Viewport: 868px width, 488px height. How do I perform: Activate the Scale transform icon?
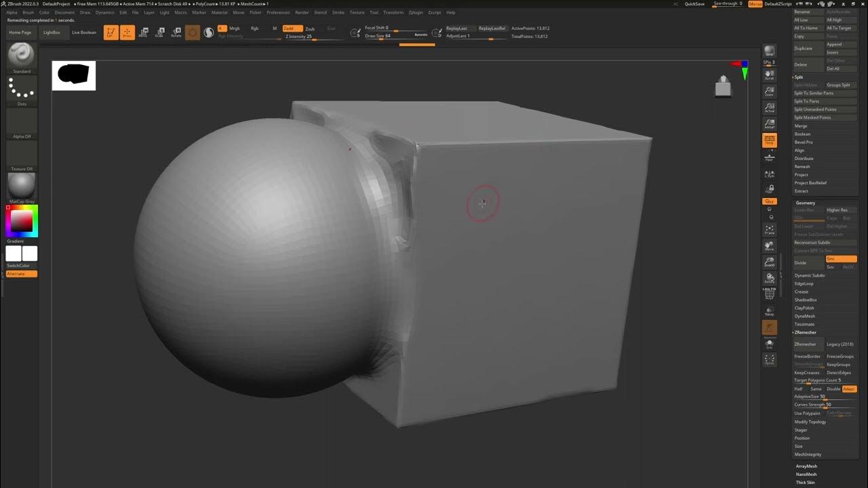(x=159, y=33)
